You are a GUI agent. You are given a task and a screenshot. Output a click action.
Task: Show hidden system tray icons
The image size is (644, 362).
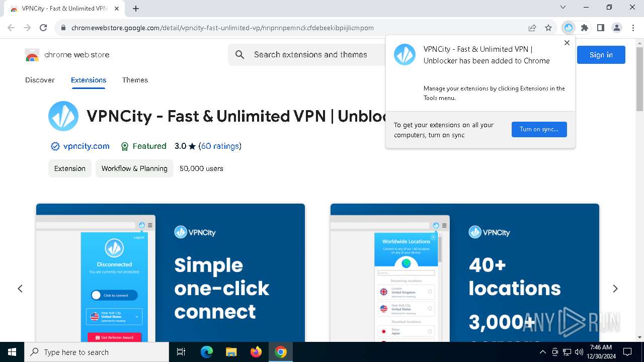coord(543,352)
